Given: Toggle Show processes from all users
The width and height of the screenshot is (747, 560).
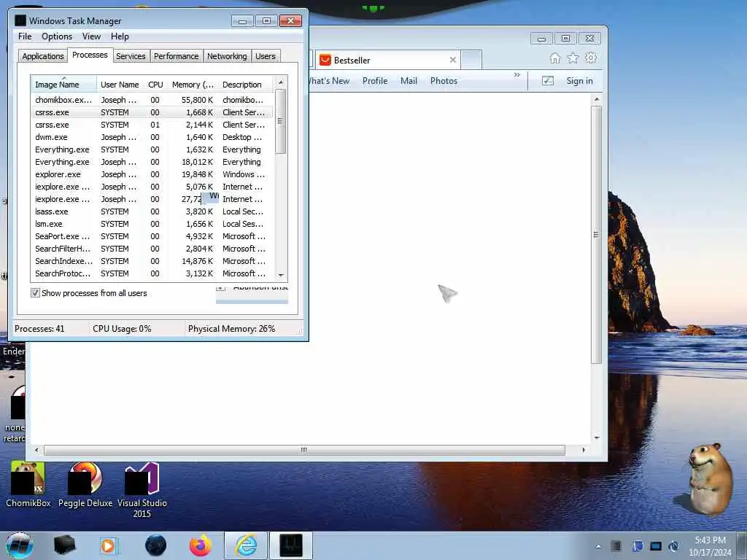Looking at the screenshot, I should pos(35,293).
